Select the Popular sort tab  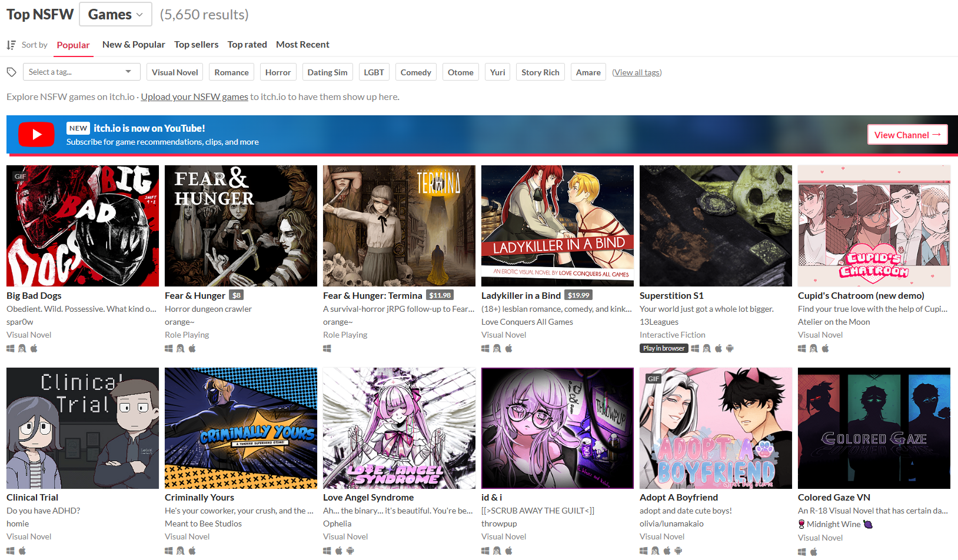click(x=73, y=45)
